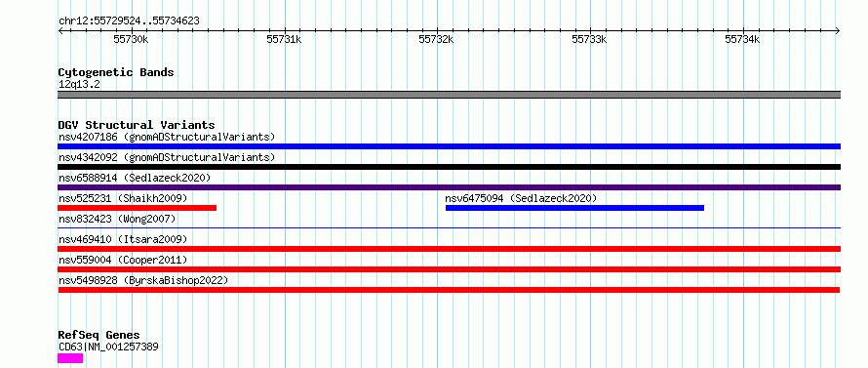Click the left arrow of the ruler
The height and width of the screenshot is (368, 868).
60,31
